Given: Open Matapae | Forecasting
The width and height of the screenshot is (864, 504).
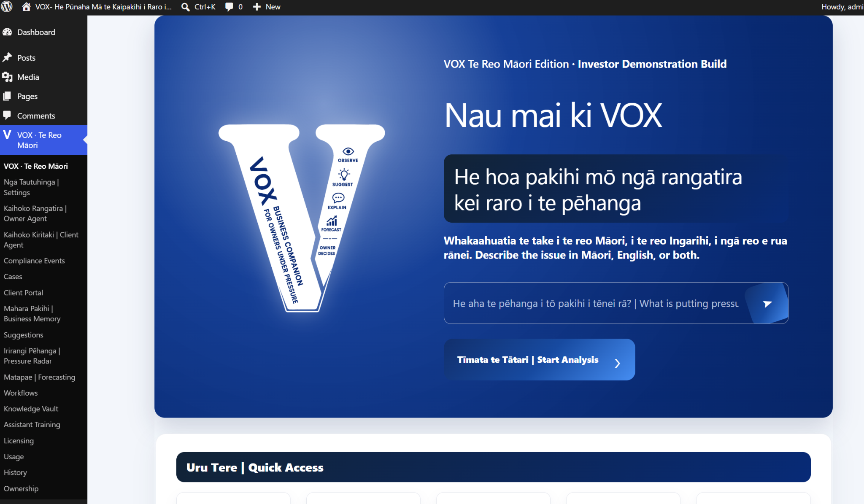Looking at the screenshot, I should (x=39, y=377).
